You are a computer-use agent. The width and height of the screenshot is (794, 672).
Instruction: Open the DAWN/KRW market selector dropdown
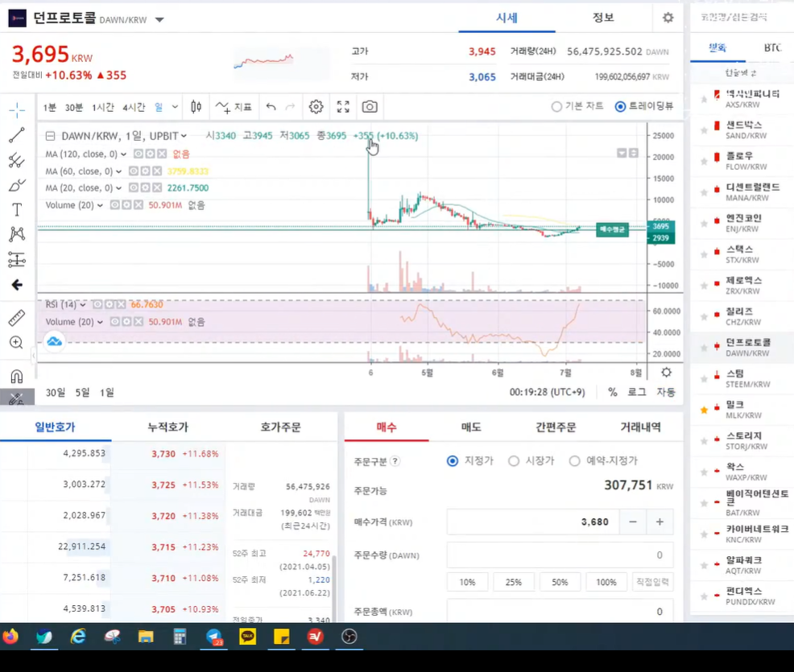(x=159, y=20)
